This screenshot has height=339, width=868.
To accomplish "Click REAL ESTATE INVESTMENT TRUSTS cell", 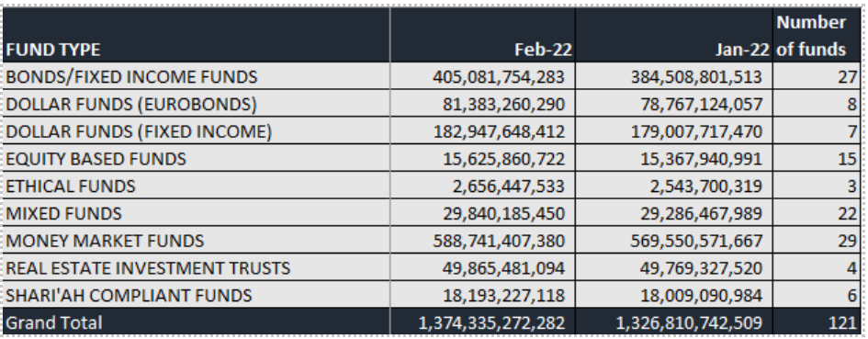I will tap(197, 267).
